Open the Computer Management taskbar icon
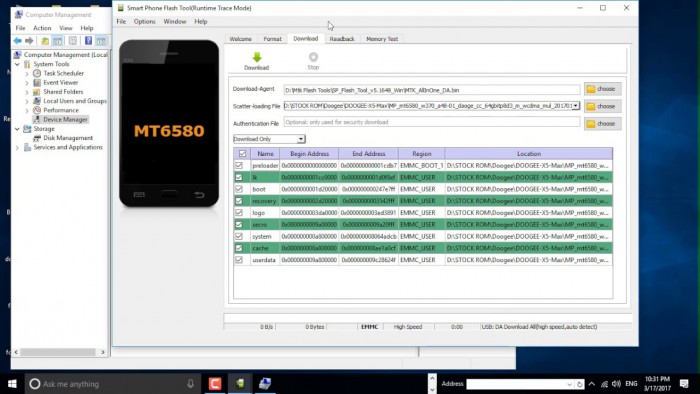This screenshot has height=394, width=700. tap(265, 384)
